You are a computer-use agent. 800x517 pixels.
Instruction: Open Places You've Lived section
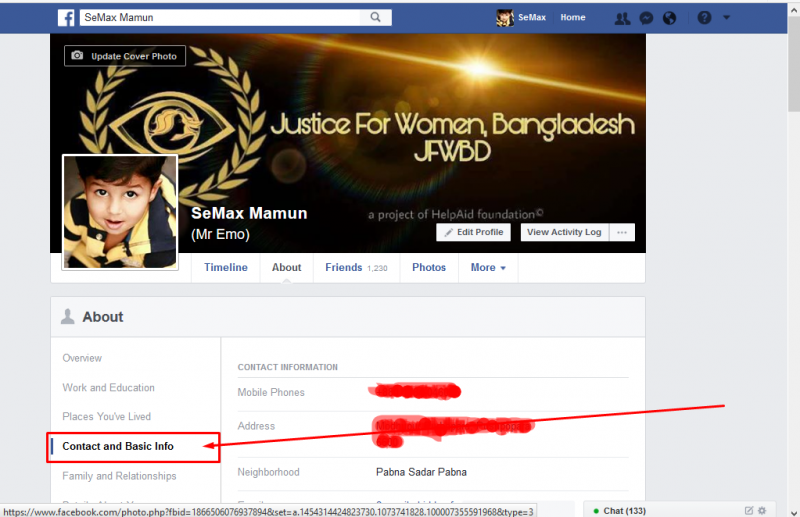pos(106,416)
